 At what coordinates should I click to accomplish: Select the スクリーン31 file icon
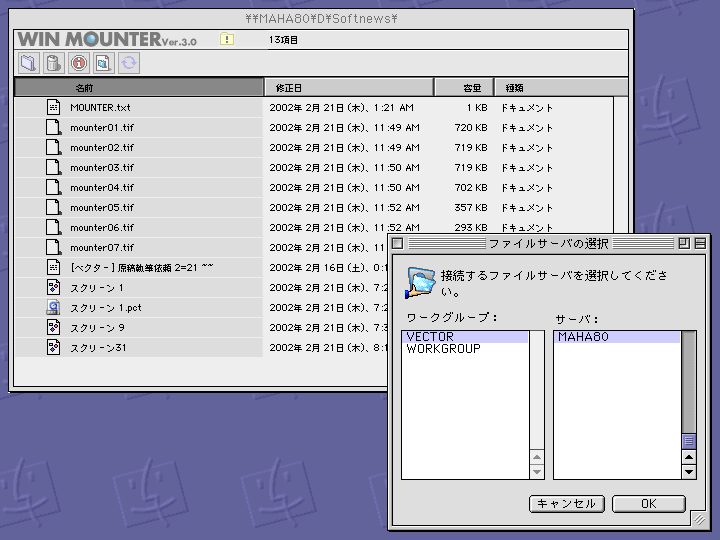pyautogui.click(x=53, y=347)
